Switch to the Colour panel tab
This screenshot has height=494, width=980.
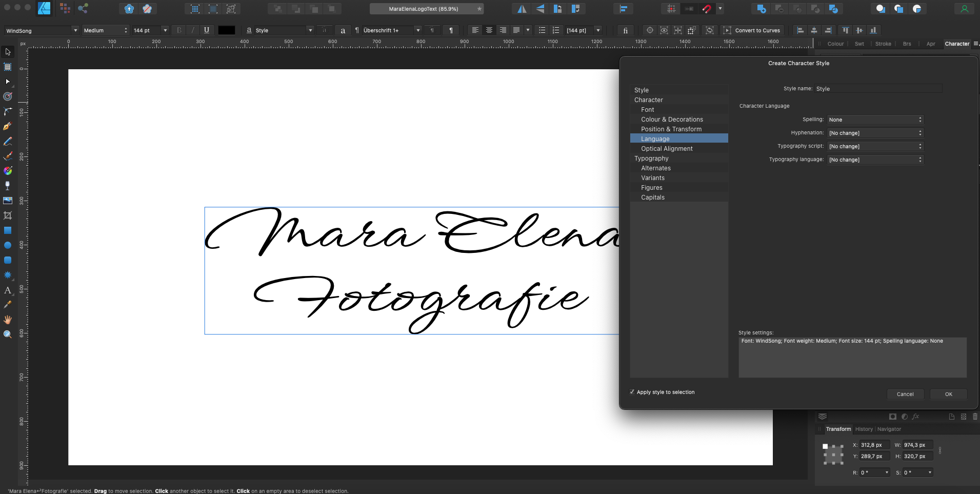pos(835,44)
